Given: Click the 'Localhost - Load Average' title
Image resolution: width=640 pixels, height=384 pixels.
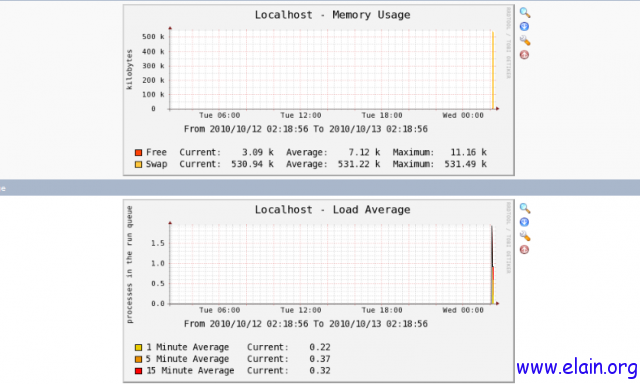Looking at the screenshot, I should 333,210.
